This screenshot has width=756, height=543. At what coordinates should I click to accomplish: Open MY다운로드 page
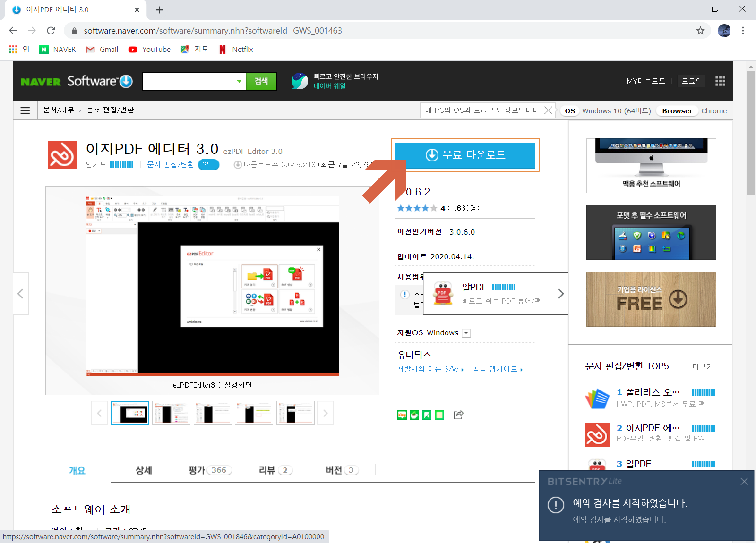pos(646,81)
